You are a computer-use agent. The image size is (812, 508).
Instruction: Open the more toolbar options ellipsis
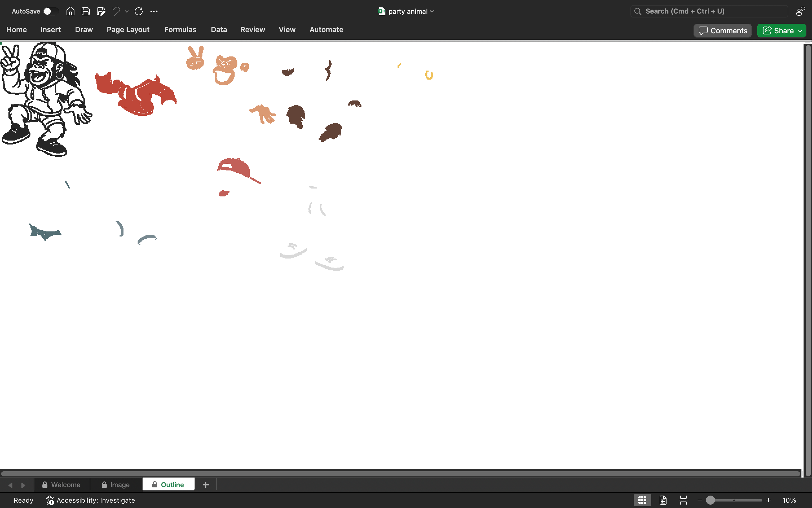point(154,11)
